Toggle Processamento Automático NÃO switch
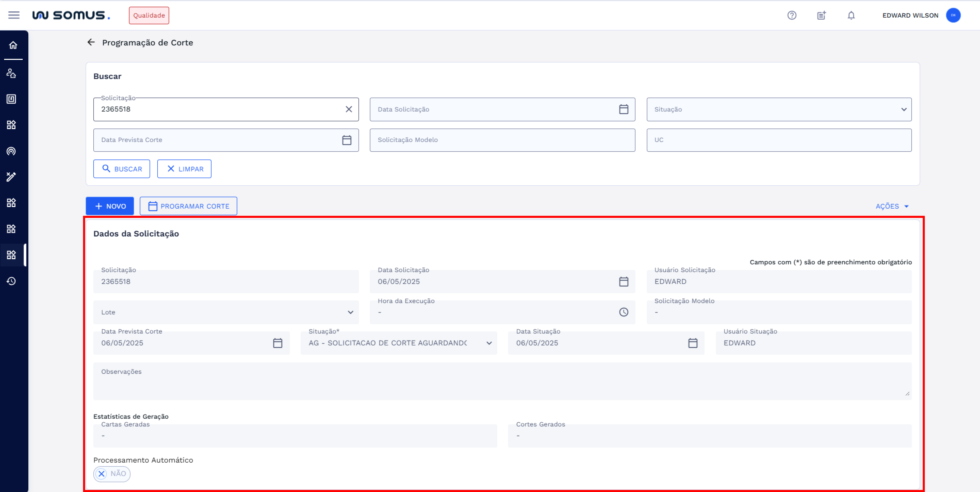The height and width of the screenshot is (492, 980). 112,474
